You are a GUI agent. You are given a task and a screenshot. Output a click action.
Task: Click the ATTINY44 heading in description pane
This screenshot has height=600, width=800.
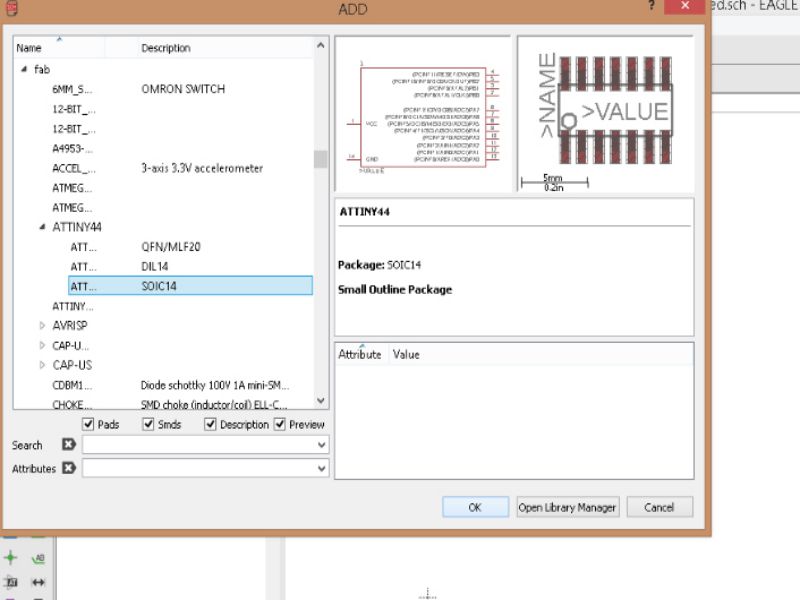364,211
